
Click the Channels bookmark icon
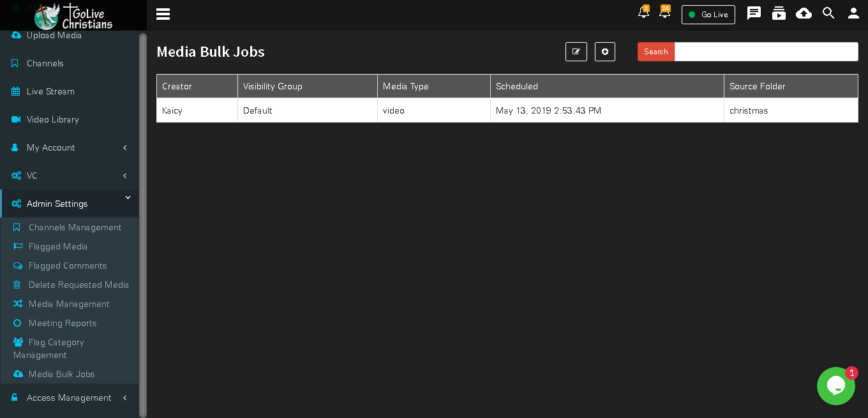click(15, 63)
